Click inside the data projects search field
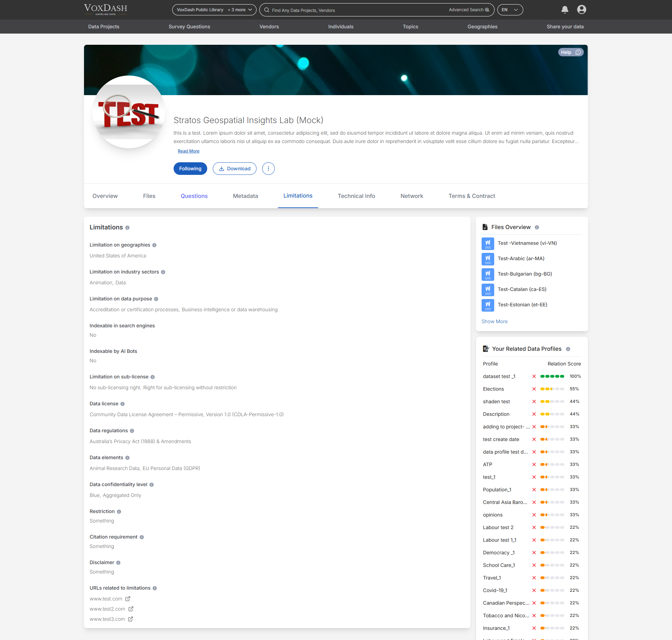Screen dimensions: 672x640 click(350, 10)
